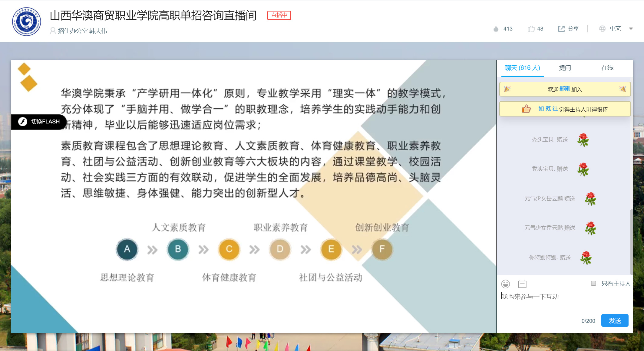Click the second rose from 元气少女岳云鹏

(590, 228)
